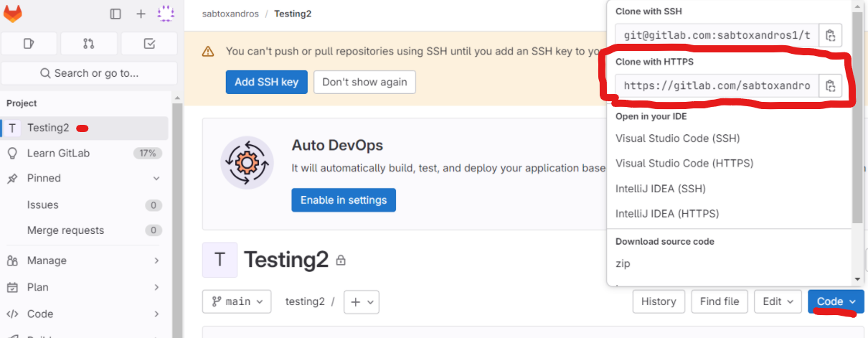This screenshot has height=338, width=868.
Task: Click the lock icon next to Testing2 title
Action: tap(341, 260)
